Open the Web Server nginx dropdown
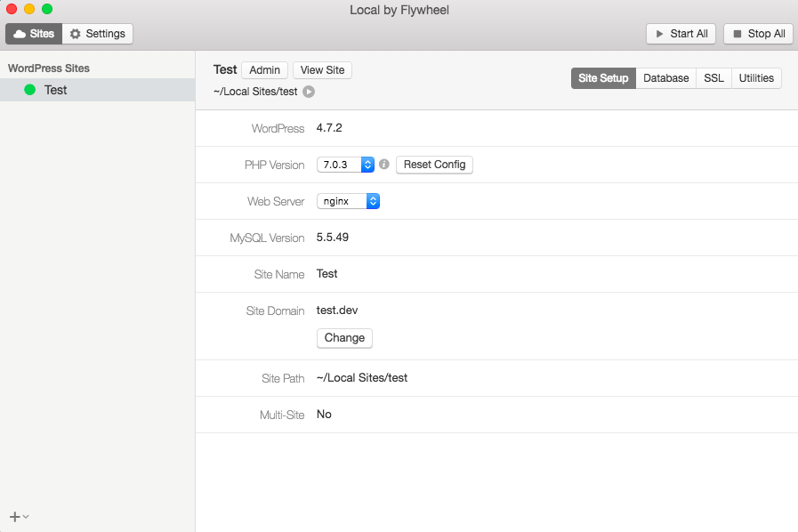 (348, 201)
